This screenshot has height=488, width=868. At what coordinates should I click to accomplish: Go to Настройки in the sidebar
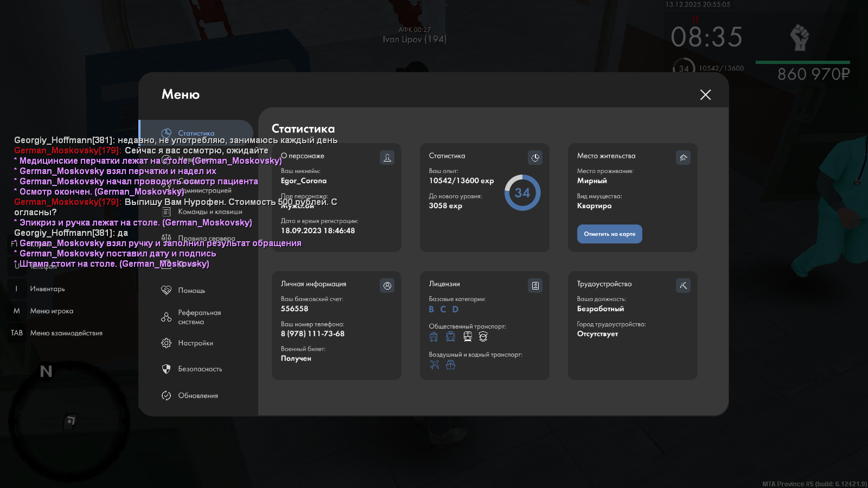click(x=195, y=343)
